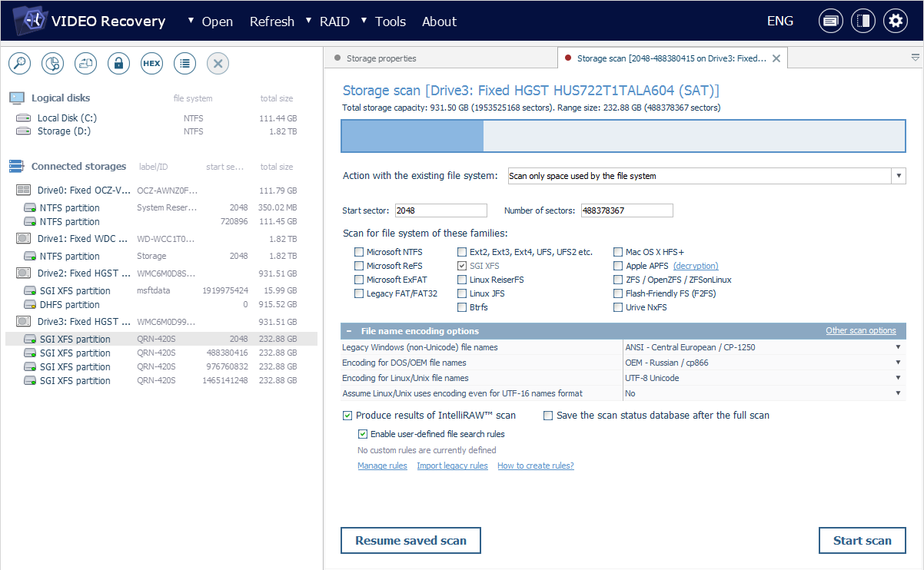Click the pie chart partition search icon
This screenshot has width=924, height=570.
point(52,64)
